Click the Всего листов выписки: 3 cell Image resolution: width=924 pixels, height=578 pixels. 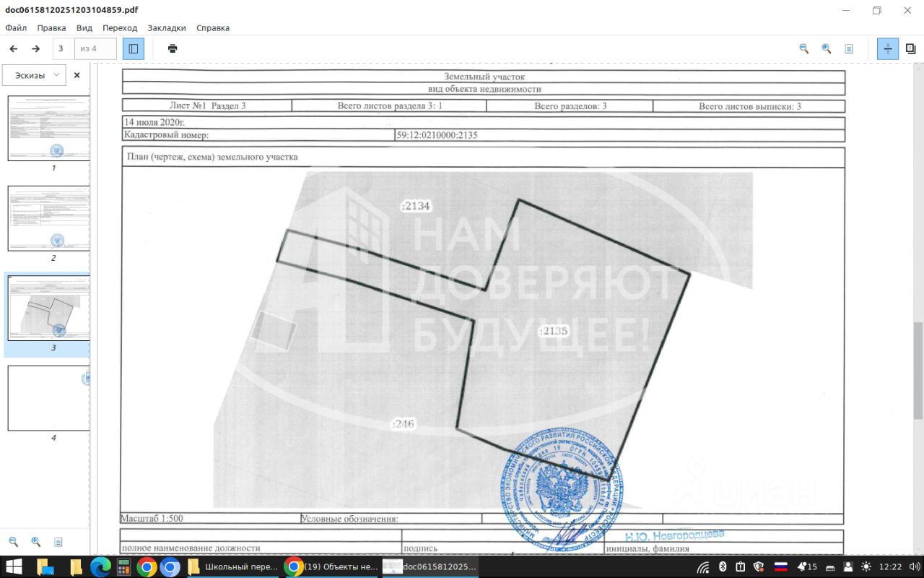pos(749,106)
